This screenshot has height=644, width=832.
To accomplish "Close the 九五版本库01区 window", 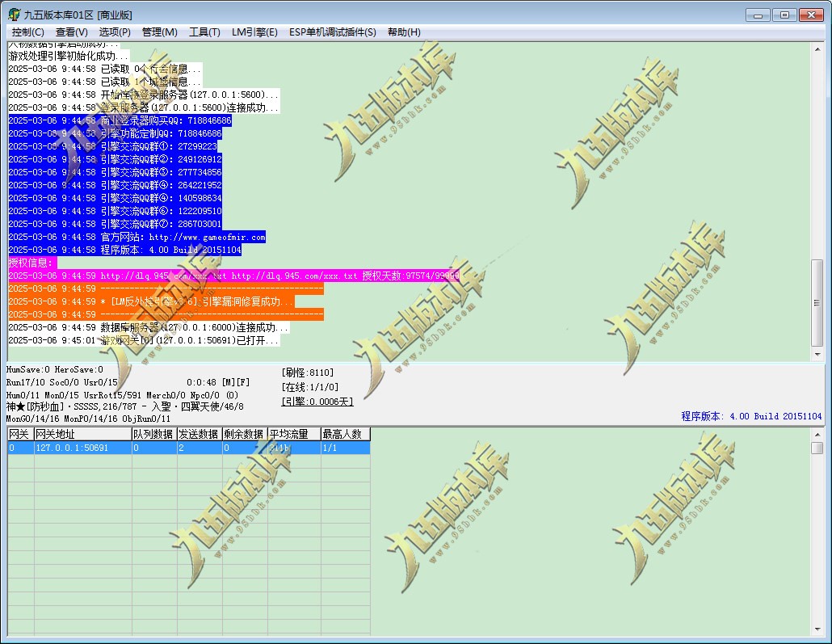I will pos(811,15).
